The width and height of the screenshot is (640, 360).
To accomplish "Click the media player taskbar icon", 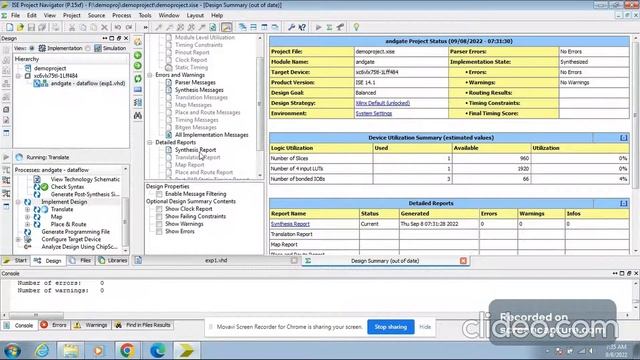I will click(x=98, y=350).
